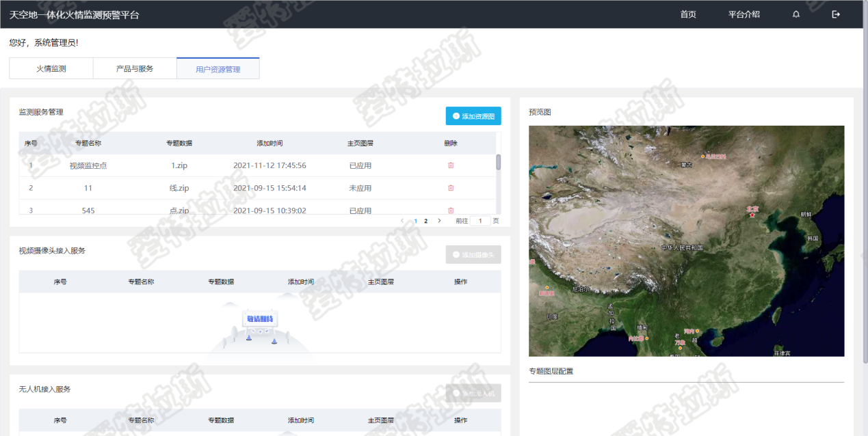Go to previous page with left chevron
868x436 pixels.
click(402, 221)
